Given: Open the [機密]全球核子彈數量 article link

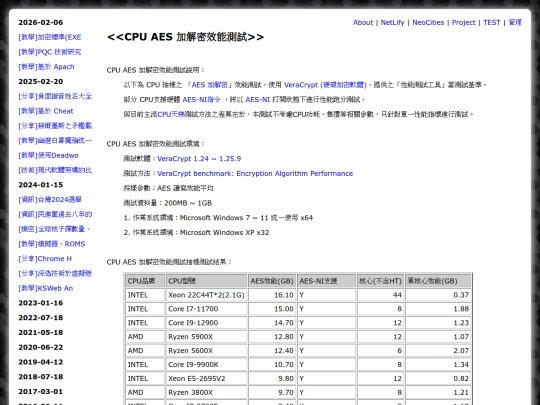Looking at the screenshot, I should pyautogui.click(x=54, y=229).
